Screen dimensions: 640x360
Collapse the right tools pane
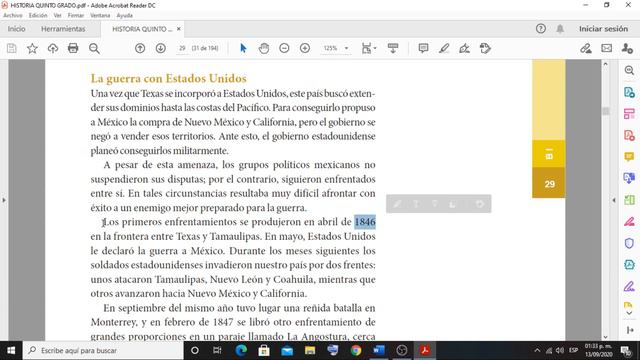pyautogui.click(x=614, y=200)
